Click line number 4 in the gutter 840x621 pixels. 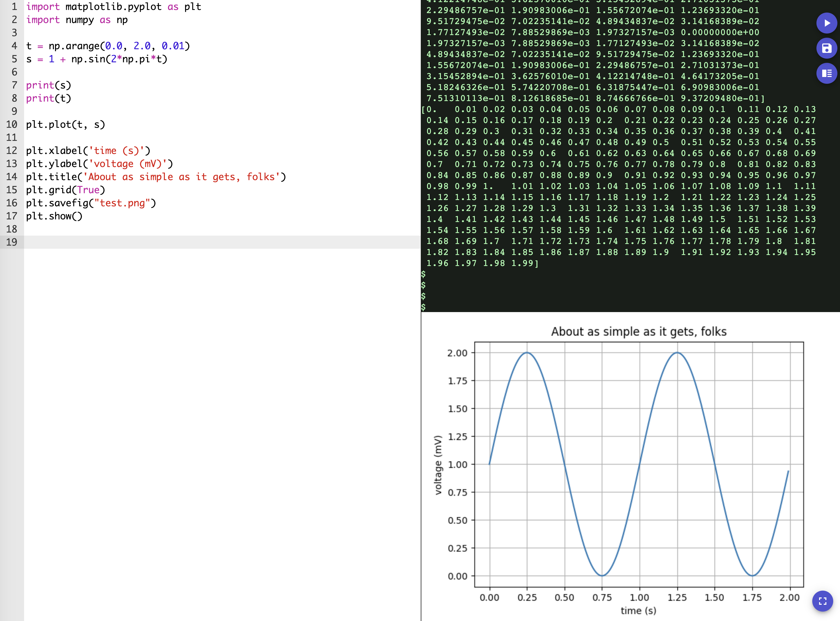pyautogui.click(x=14, y=46)
